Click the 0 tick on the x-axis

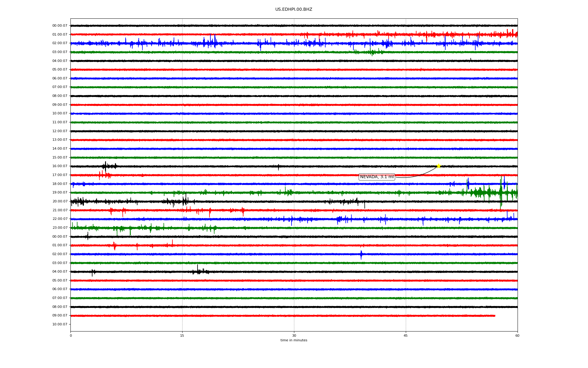point(71,335)
